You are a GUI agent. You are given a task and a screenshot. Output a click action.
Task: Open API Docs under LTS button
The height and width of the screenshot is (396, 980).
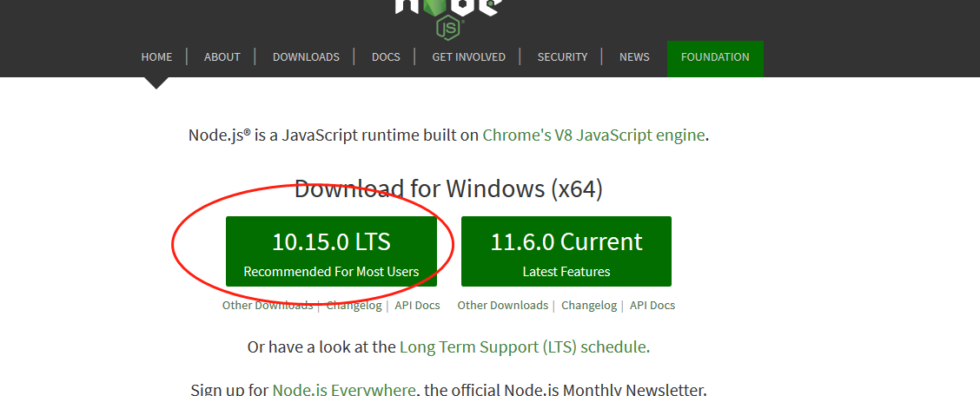tap(418, 306)
